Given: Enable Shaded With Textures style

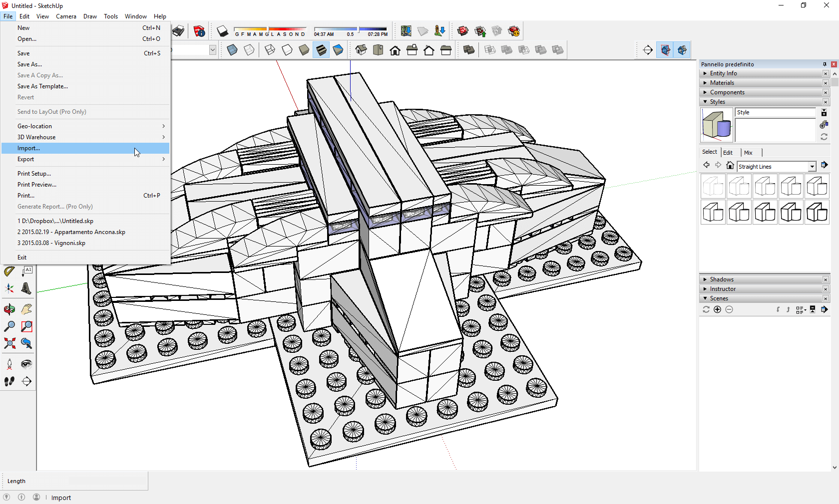Looking at the screenshot, I should click(x=321, y=50).
